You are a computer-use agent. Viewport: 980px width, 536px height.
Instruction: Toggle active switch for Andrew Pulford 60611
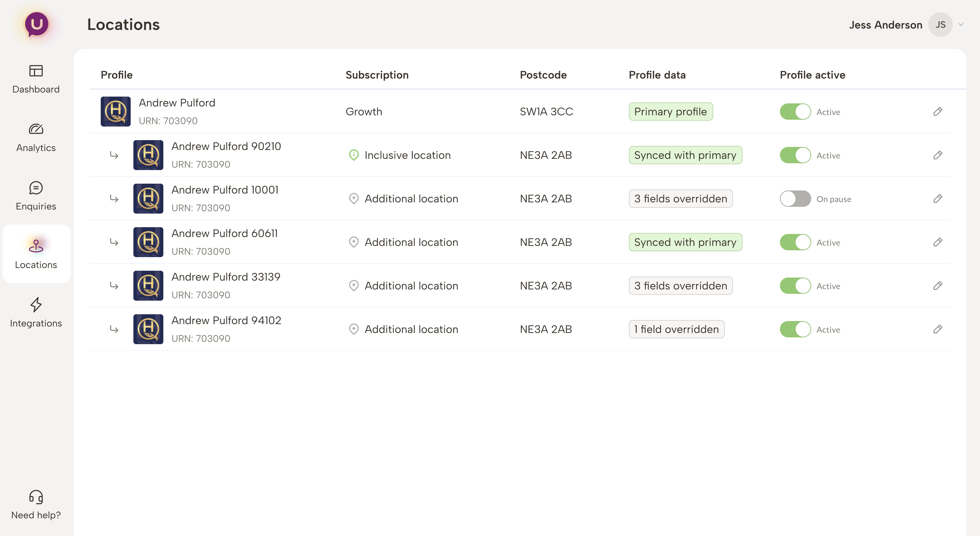[x=795, y=242]
